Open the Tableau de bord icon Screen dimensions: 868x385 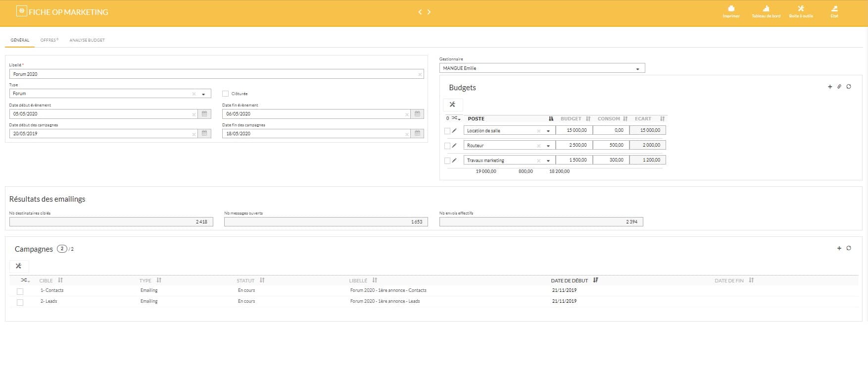coord(766,9)
